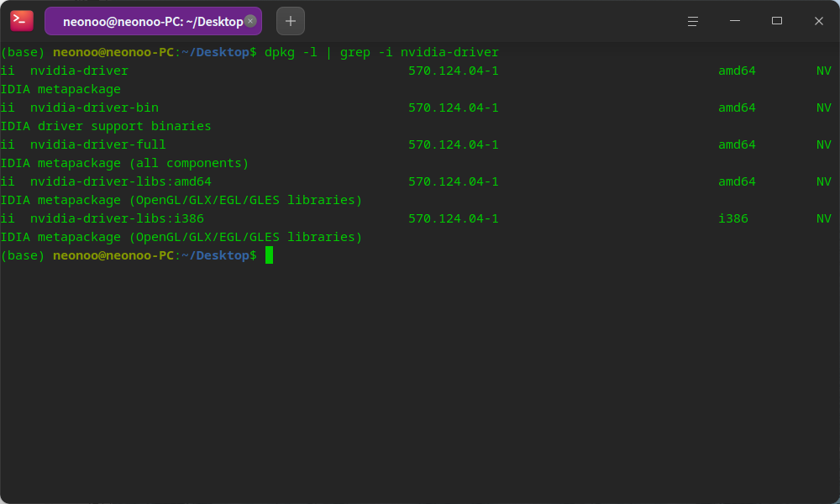Minimize the terminal window
This screenshot has height=504, width=840.
click(x=735, y=21)
